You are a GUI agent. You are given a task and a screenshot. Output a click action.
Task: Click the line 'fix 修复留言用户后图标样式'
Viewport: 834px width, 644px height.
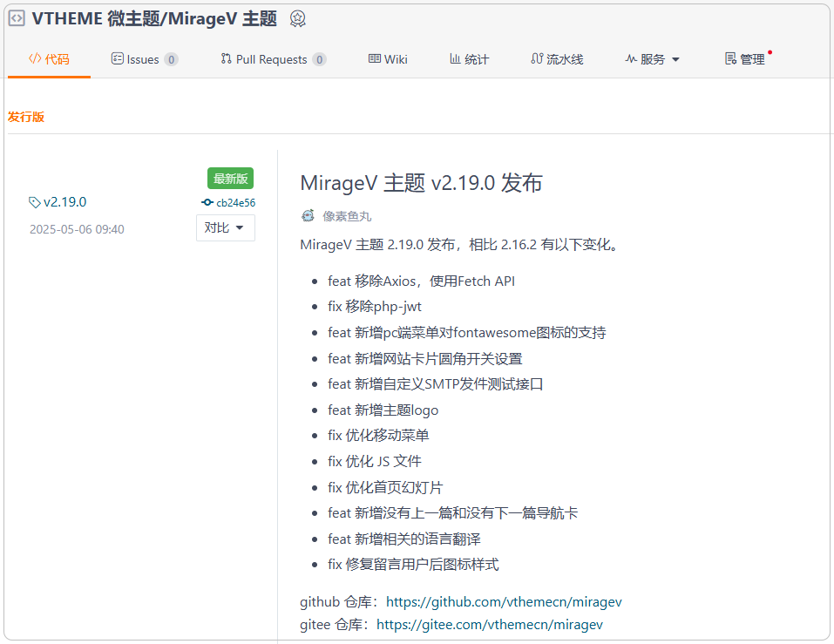pos(413,564)
